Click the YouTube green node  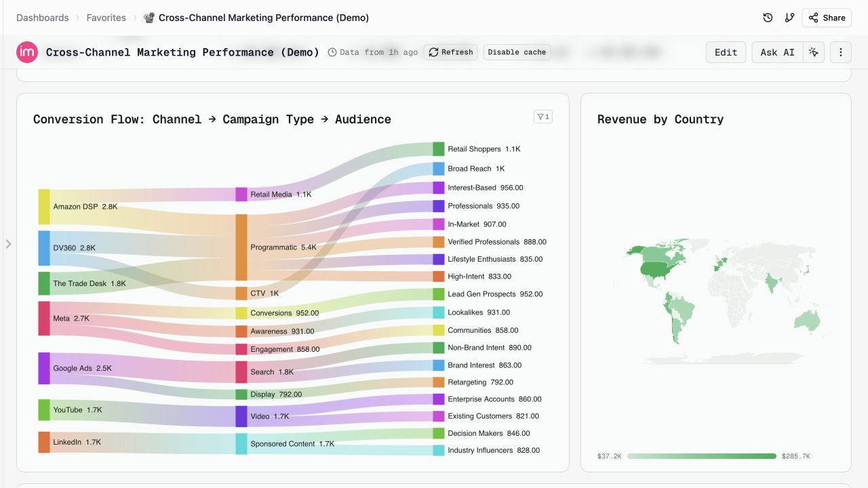[x=44, y=410]
